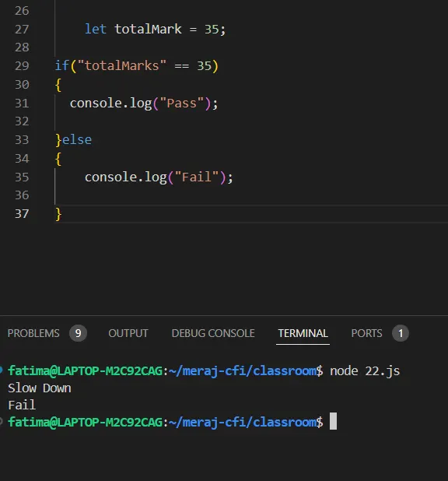The image size is (448, 481).
Task: Click the closing brace on line 37
Action: [58, 214]
